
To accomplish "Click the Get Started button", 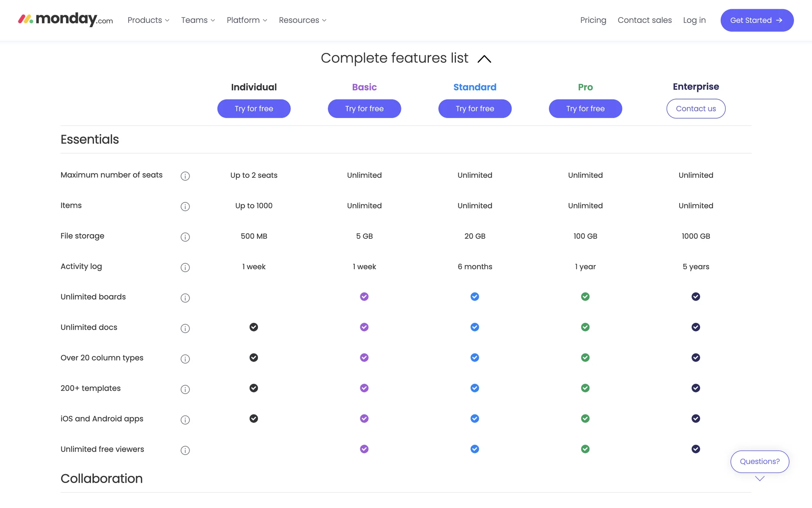I will tap(757, 20).
